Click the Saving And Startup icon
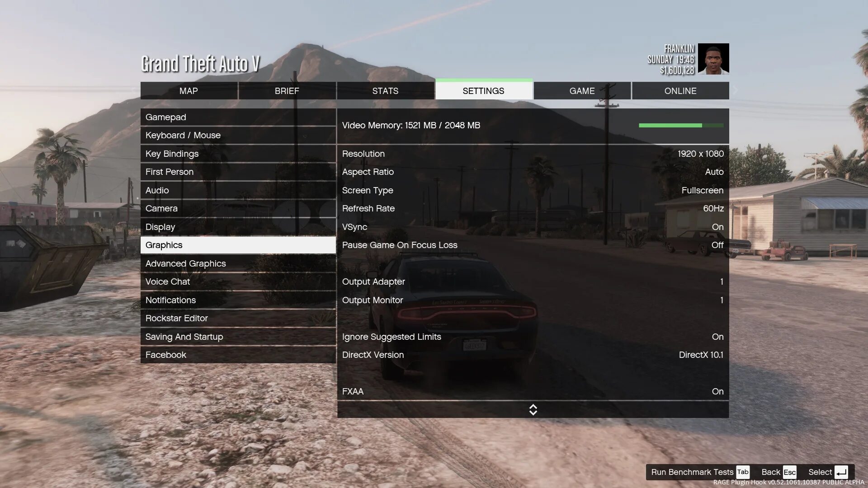Image resolution: width=868 pixels, height=488 pixels. 184,337
